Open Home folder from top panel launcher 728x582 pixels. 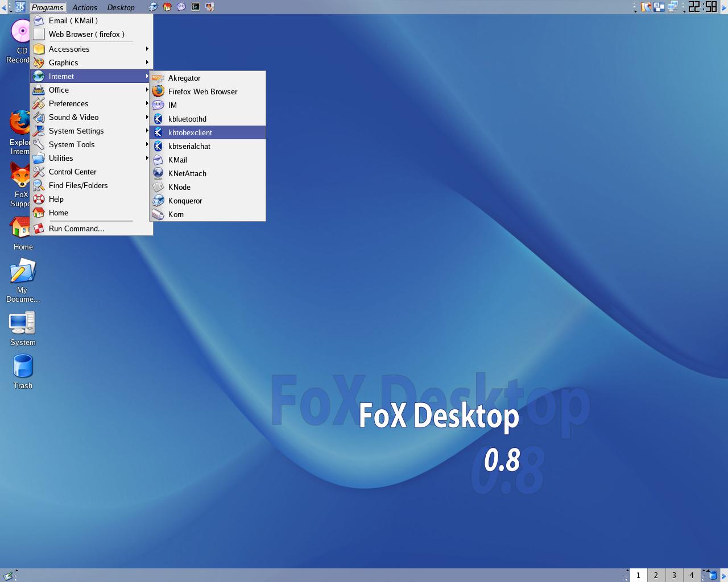click(x=167, y=7)
